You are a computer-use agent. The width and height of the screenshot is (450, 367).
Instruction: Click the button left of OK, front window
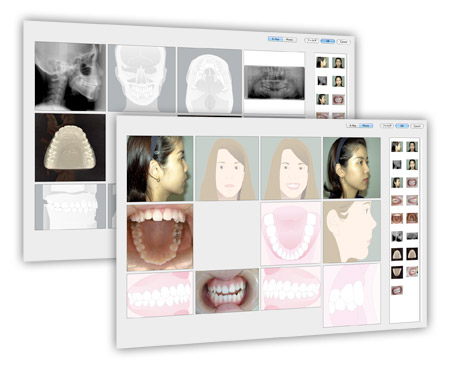[x=387, y=126]
